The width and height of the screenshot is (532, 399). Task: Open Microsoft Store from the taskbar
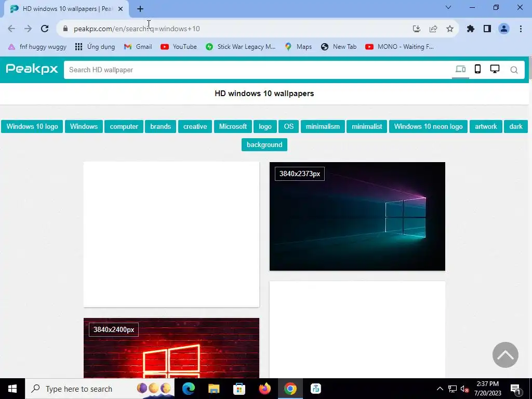(x=239, y=389)
